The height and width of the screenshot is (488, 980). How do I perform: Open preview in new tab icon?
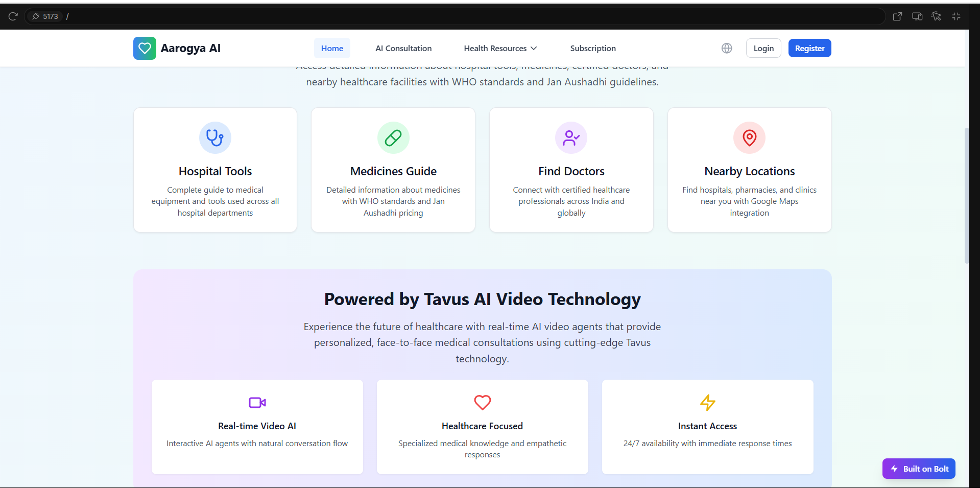pos(897,16)
